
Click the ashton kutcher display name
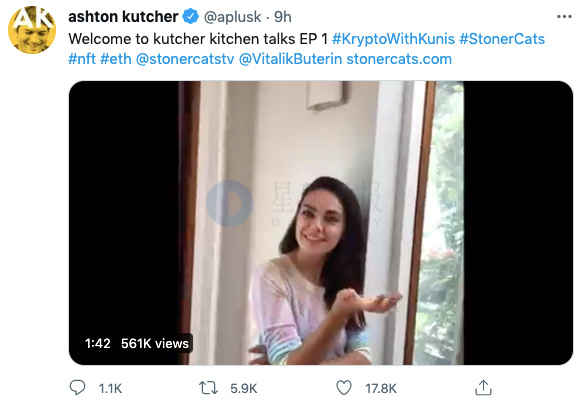coord(123,17)
